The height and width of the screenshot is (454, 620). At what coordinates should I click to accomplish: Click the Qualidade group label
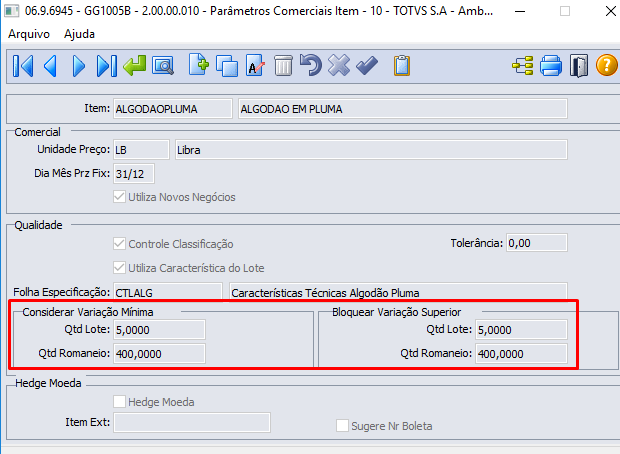point(38,225)
